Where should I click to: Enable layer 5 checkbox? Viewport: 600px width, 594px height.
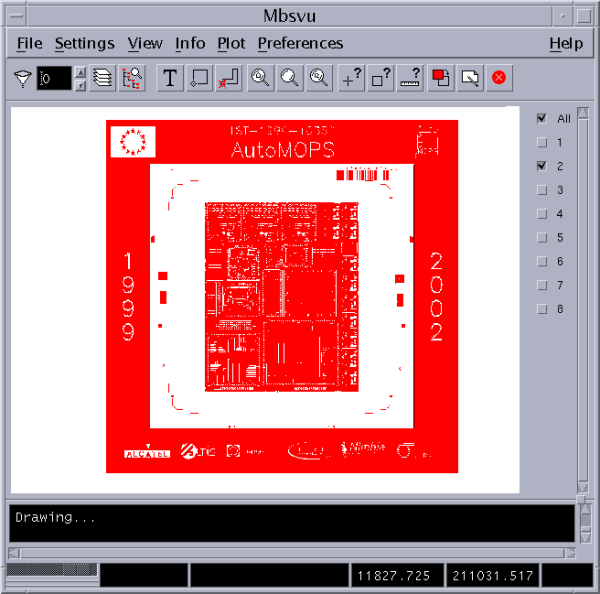(542, 238)
